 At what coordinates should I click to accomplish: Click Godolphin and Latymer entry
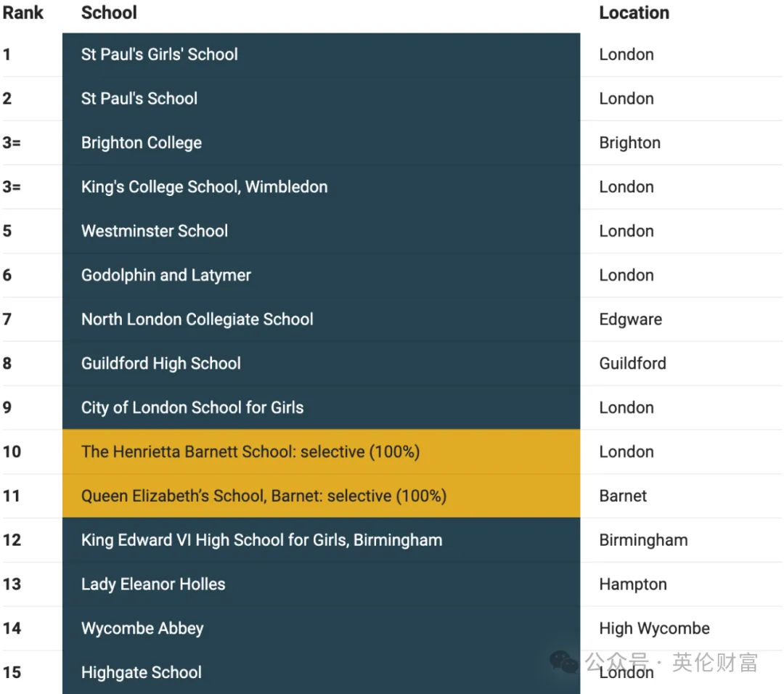coord(166,276)
